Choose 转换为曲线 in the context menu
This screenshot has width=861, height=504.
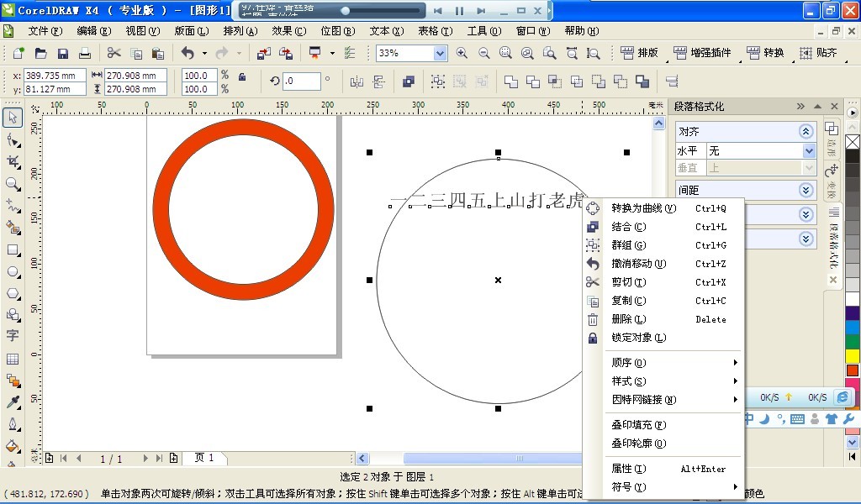coord(643,208)
